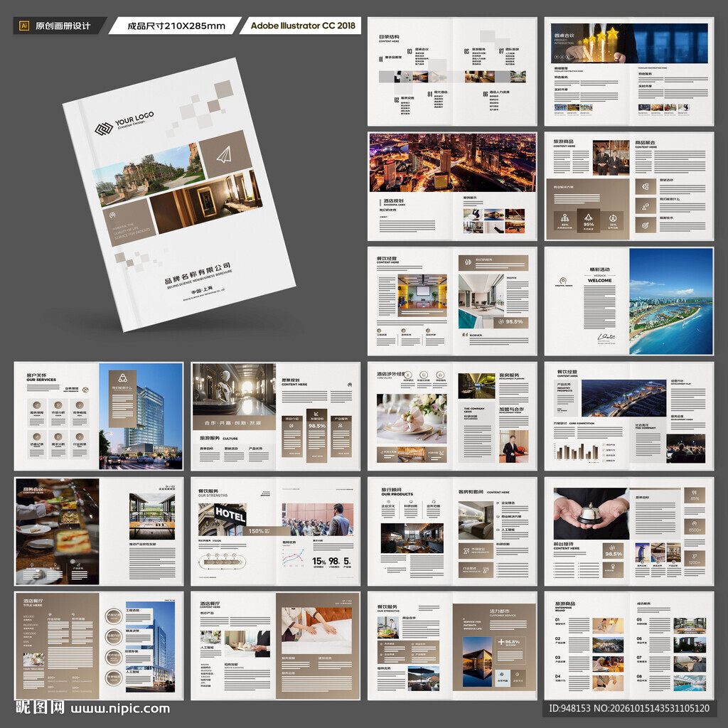Click the Adobe Illustrator CC 2018 label
Image resolution: width=728 pixels, height=728 pixels.
(303, 26)
